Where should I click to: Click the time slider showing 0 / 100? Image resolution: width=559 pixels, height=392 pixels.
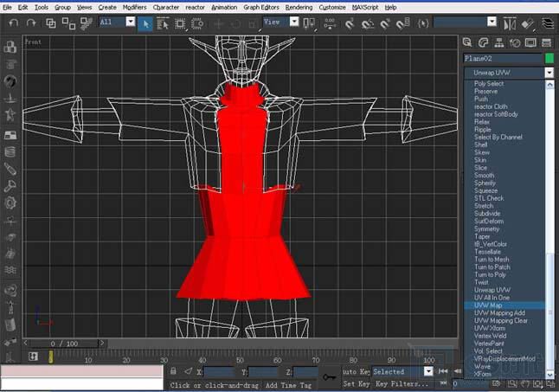coord(64,344)
